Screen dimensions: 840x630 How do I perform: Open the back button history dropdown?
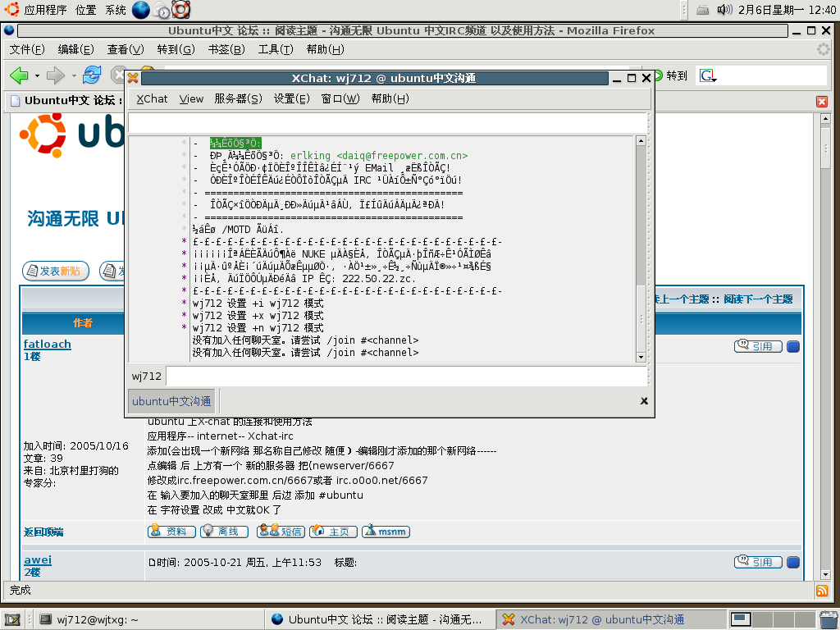click(37, 75)
